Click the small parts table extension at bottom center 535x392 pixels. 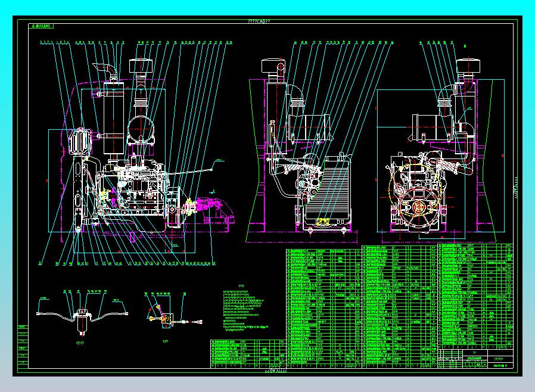(248, 354)
